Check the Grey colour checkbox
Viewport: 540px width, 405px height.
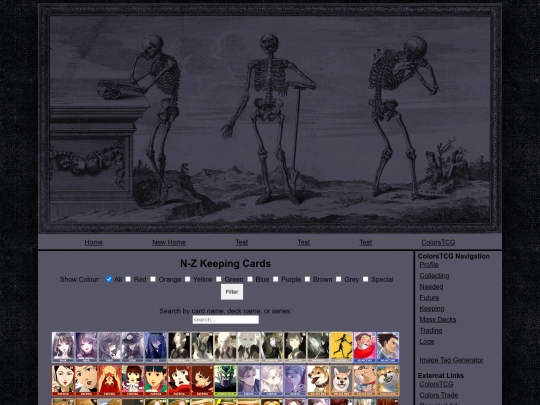(339, 279)
